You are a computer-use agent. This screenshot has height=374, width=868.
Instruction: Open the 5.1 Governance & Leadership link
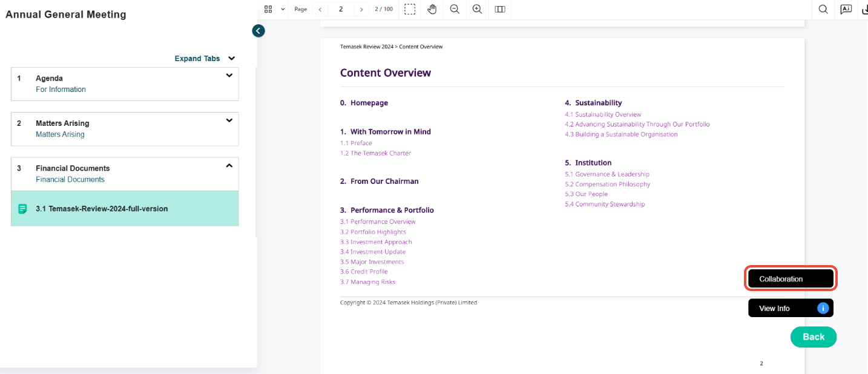click(x=607, y=174)
